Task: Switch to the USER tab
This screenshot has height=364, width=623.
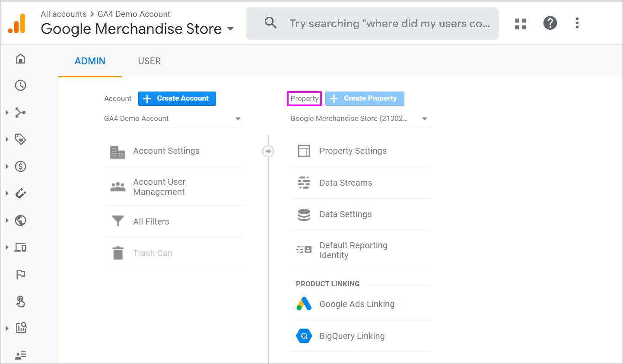Action: coord(149,61)
